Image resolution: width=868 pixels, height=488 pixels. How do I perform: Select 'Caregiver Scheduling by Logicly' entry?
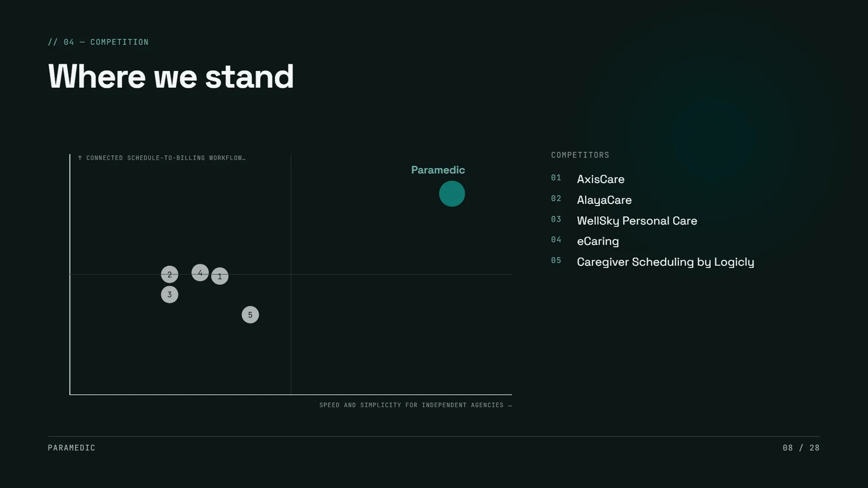click(x=665, y=262)
